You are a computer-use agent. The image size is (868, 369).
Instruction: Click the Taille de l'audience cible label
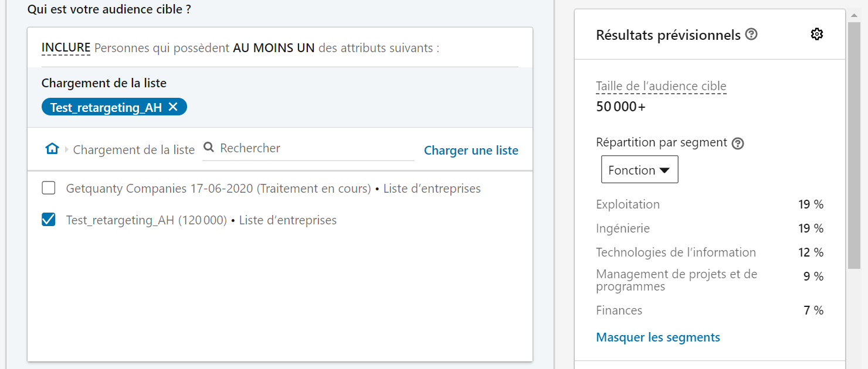coord(661,86)
